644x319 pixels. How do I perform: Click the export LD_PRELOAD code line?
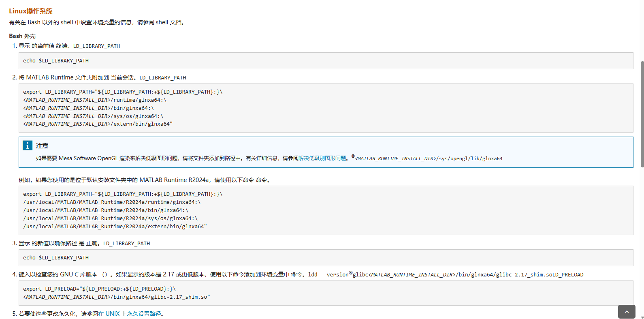(100, 289)
